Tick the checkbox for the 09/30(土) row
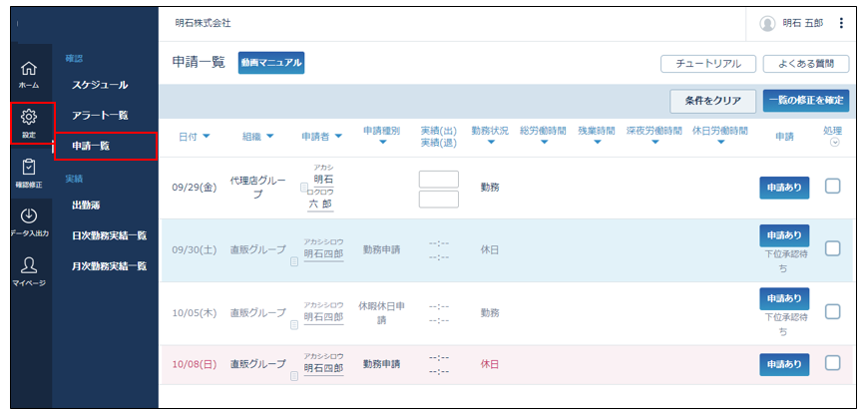 [832, 249]
